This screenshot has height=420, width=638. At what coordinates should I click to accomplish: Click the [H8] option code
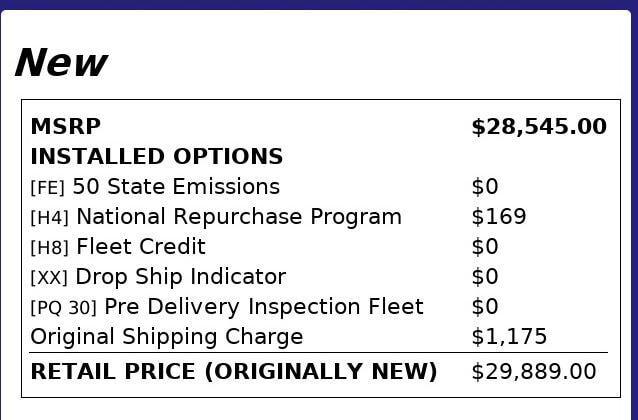coord(50,248)
